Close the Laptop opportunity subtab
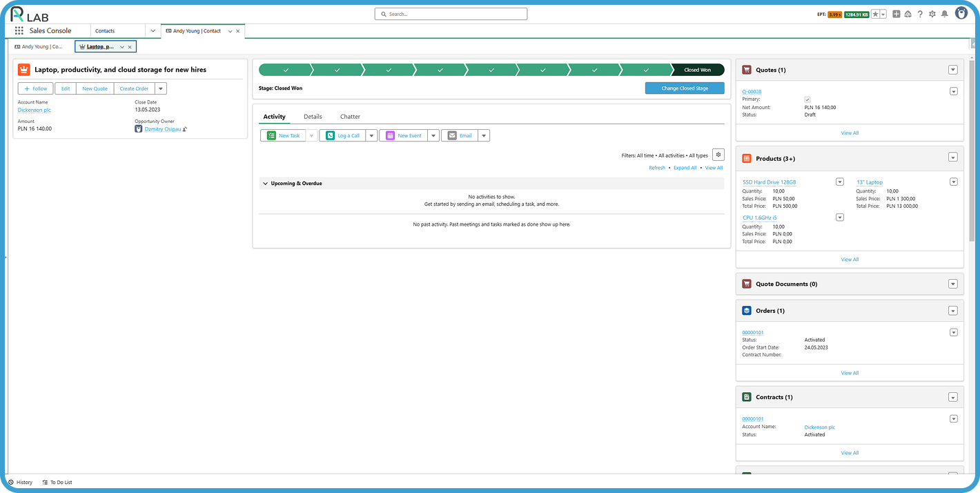980x493 pixels. [130, 47]
